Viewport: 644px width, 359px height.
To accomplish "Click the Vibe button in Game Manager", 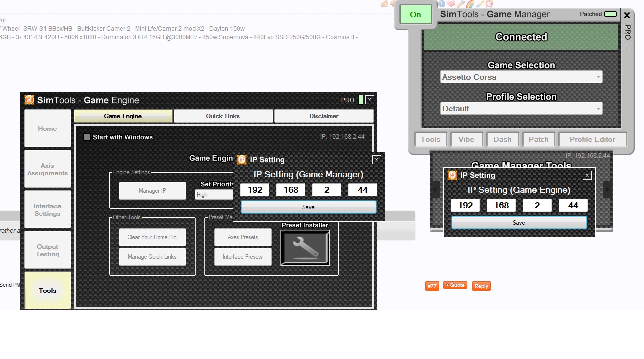I will (x=466, y=139).
